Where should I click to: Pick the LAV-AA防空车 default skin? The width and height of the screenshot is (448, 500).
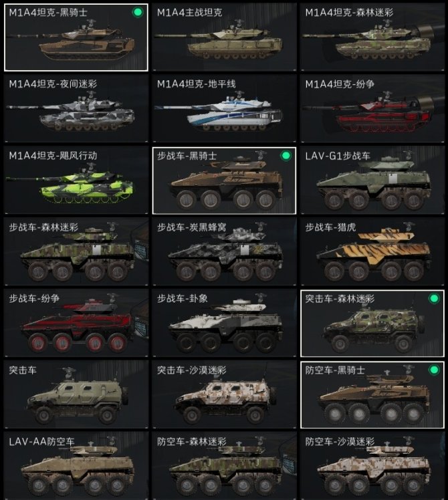point(76,466)
